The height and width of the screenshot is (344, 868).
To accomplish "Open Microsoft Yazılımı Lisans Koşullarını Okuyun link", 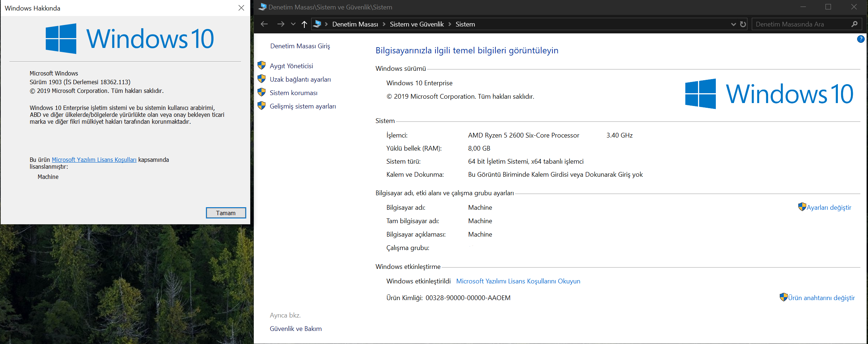I will tap(518, 281).
